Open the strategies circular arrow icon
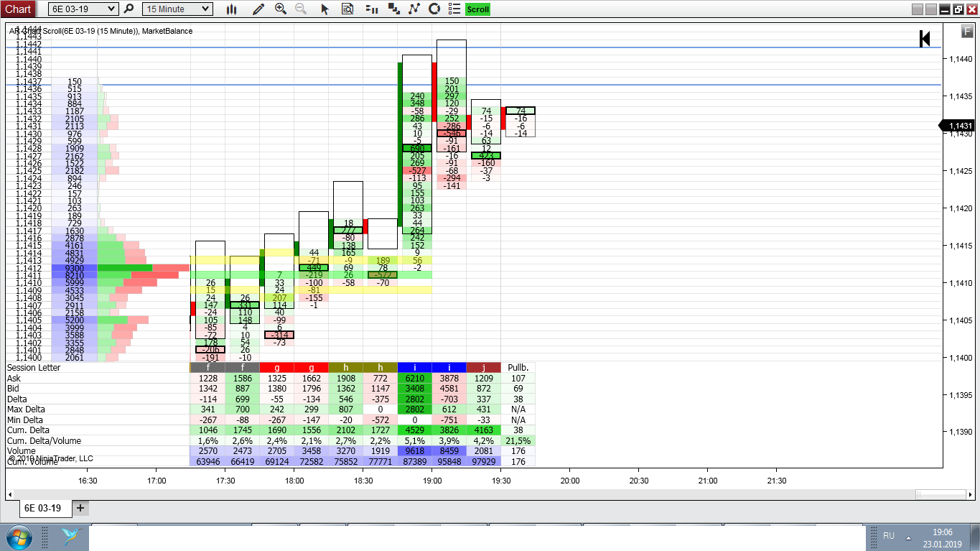The image size is (980, 551). click(434, 9)
